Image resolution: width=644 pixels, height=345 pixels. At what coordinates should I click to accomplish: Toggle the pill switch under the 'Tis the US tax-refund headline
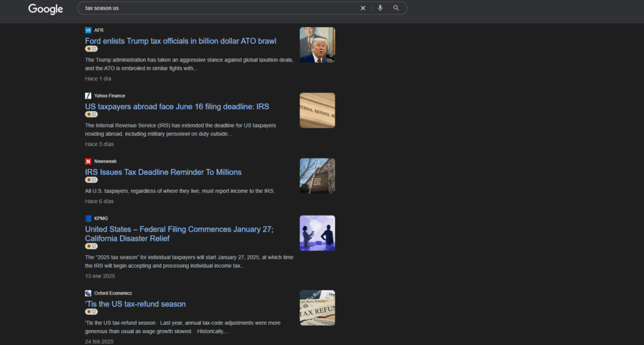[x=91, y=312]
